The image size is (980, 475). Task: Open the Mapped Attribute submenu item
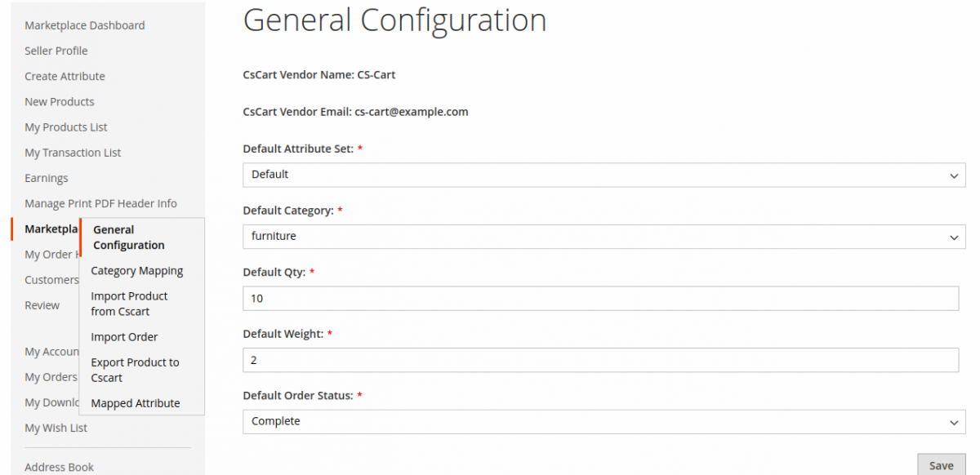pos(136,403)
